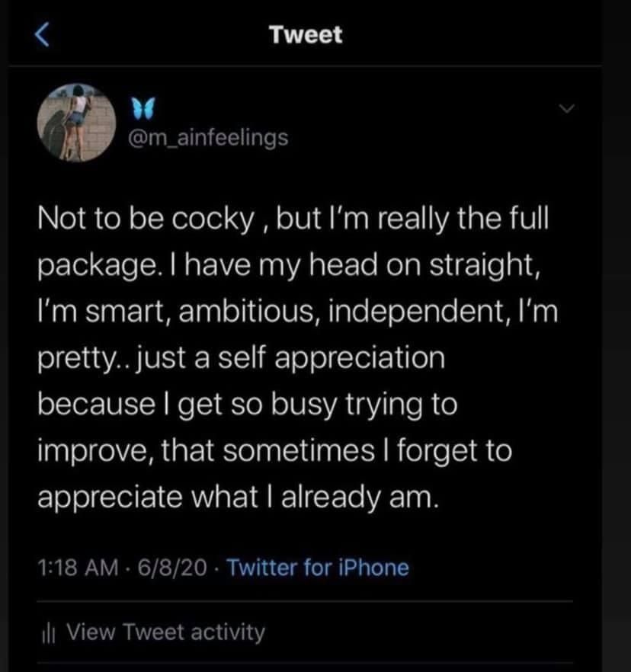This screenshot has height=672, width=631.
Task: Click the line 'improve, that sometimes I forget'
Action: pos(275,451)
